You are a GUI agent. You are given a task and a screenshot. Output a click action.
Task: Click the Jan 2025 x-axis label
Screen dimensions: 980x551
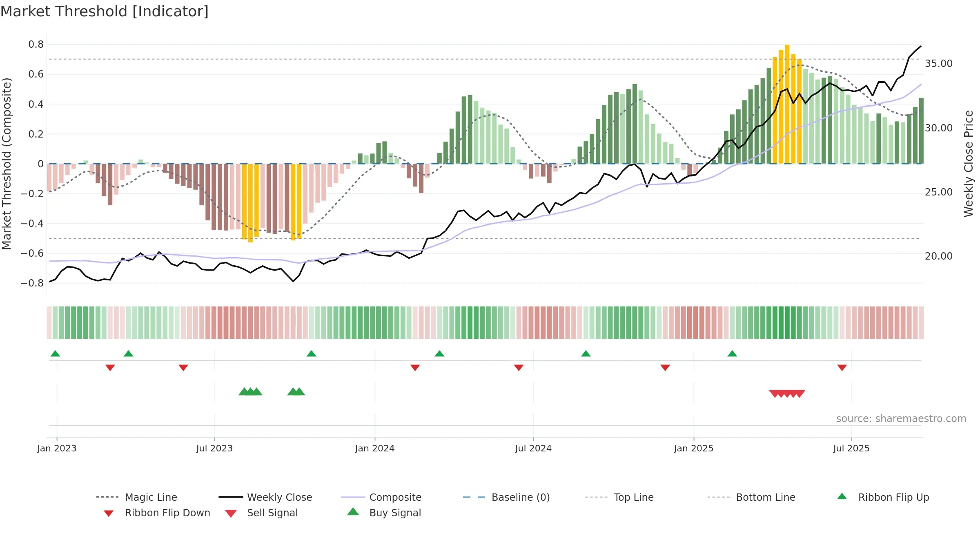[694, 448]
